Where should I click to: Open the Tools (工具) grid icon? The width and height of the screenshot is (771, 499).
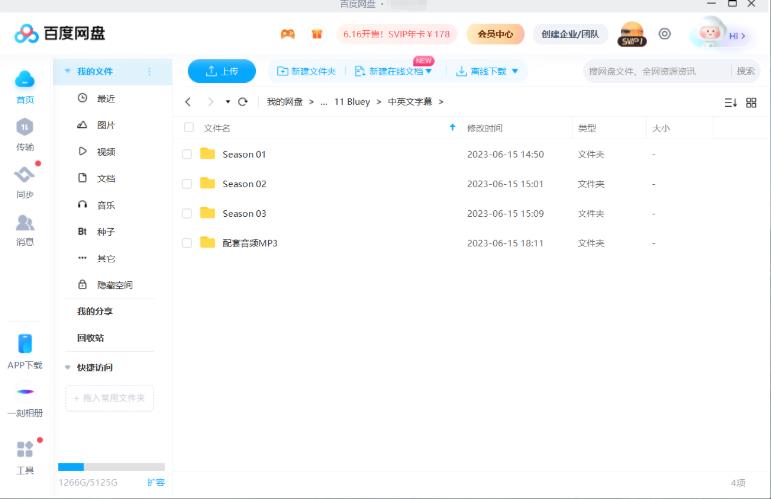click(x=25, y=449)
